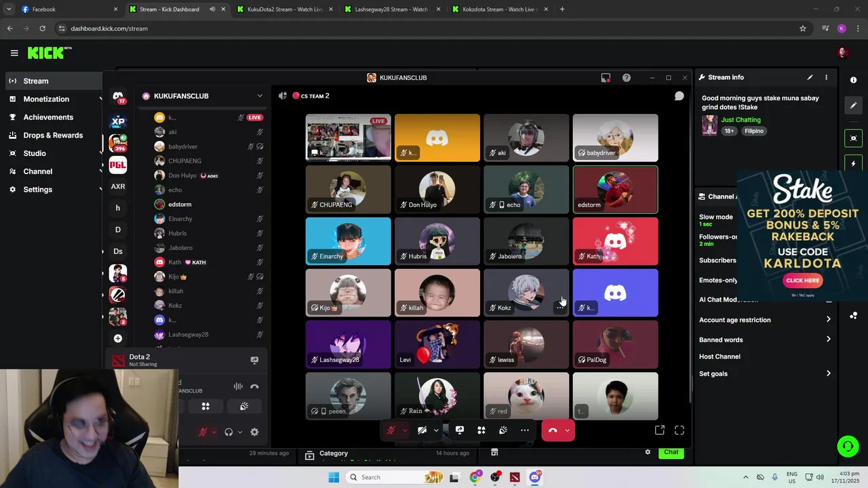The width and height of the screenshot is (868, 488).
Task: Share screen from Dota 2 activity bar
Action: [x=254, y=361]
